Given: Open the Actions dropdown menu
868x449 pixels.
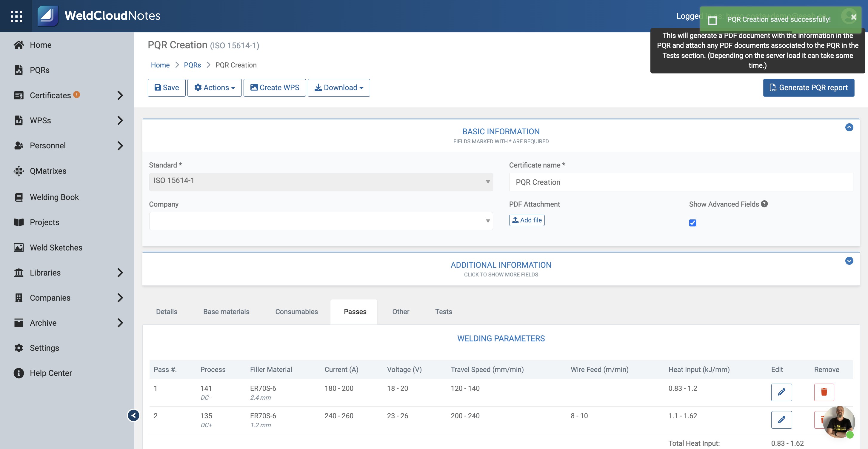Looking at the screenshot, I should click(x=214, y=88).
